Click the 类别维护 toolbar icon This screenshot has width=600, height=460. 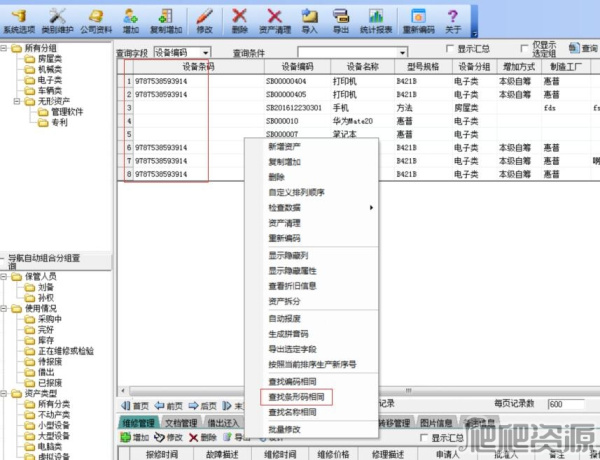(x=58, y=19)
